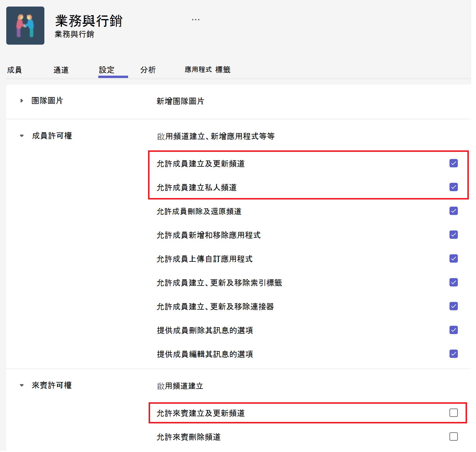Viewport: 476px width, 452px height.
Task: Switch to the 成員 tab
Action: tap(14, 70)
